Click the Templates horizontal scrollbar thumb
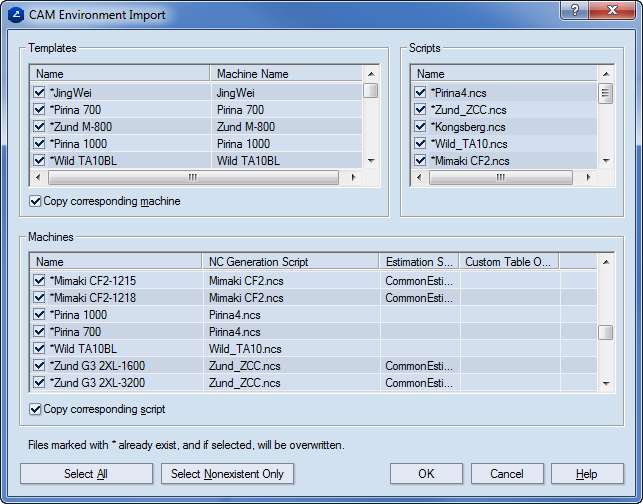The width and height of the screenshot is (643, 504). click(x=193, y=178)
